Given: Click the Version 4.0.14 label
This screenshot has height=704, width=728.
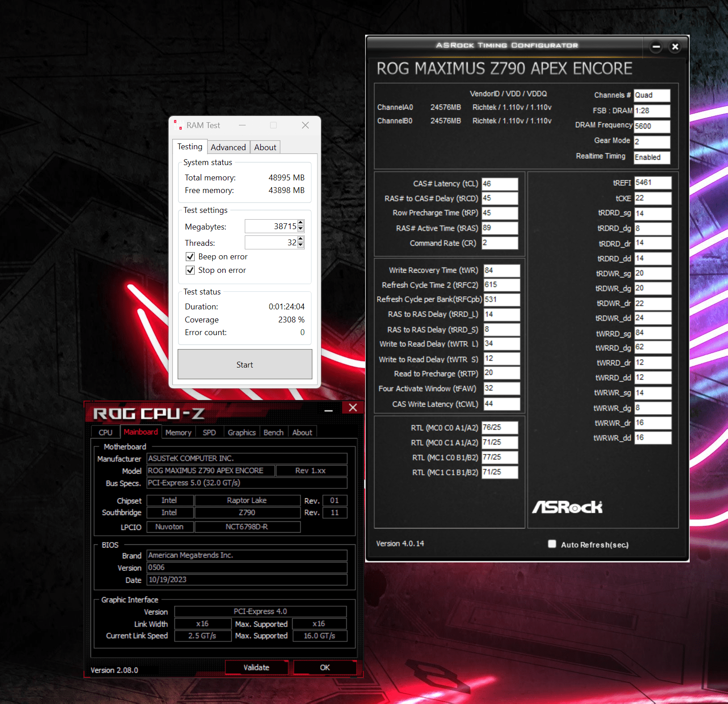Looking at the screenshot, I should pos(400,544).
